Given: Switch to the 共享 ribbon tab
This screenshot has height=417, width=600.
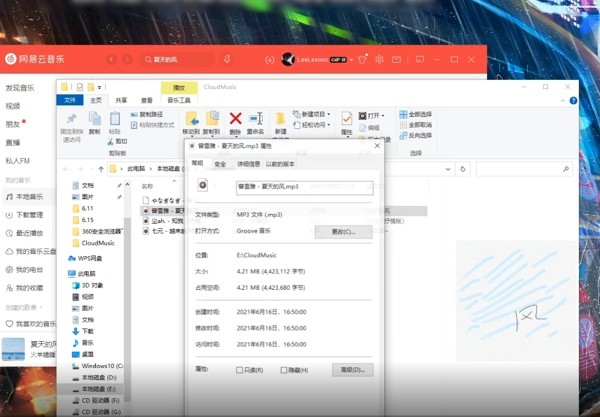Looking at the screenshot, I should [121, 100].
